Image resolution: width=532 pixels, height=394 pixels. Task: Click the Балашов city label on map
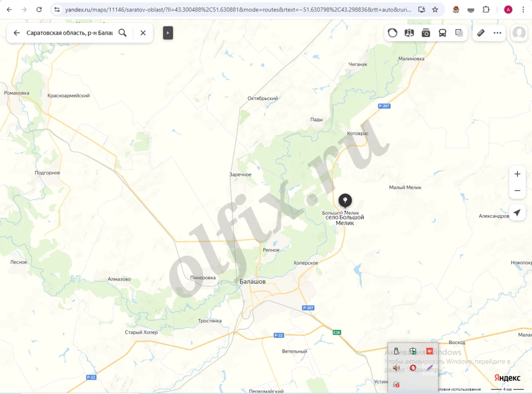tap(252, 281)
